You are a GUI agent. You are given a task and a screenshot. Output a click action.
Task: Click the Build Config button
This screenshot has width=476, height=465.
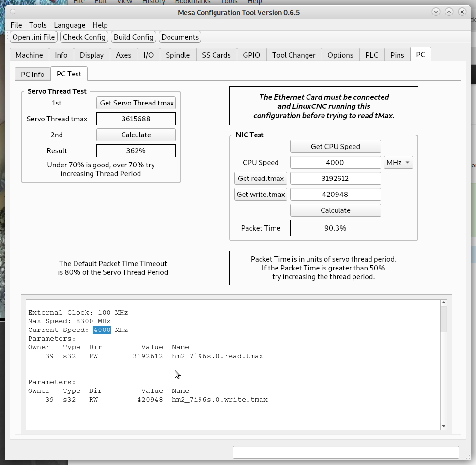tap(133, 37)
